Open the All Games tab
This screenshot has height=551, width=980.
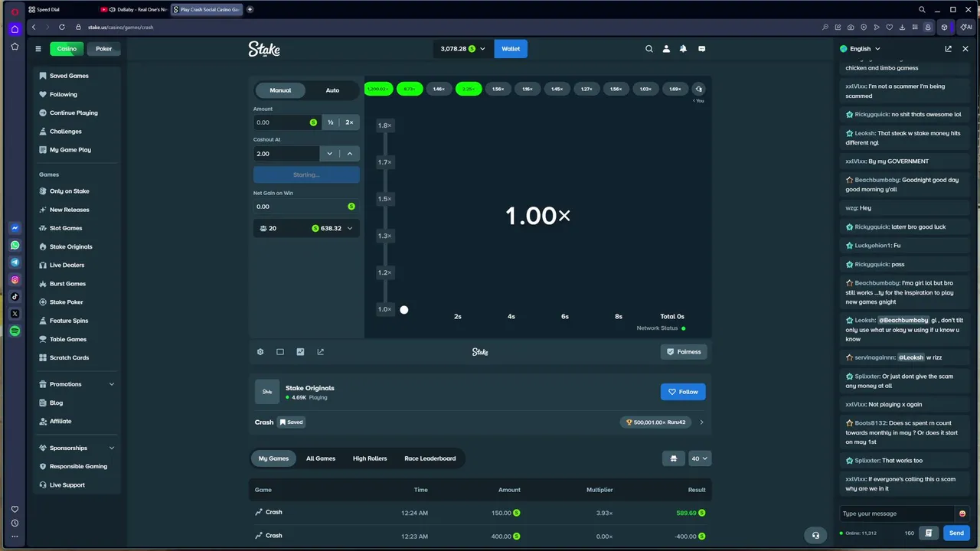pos(321,458)
